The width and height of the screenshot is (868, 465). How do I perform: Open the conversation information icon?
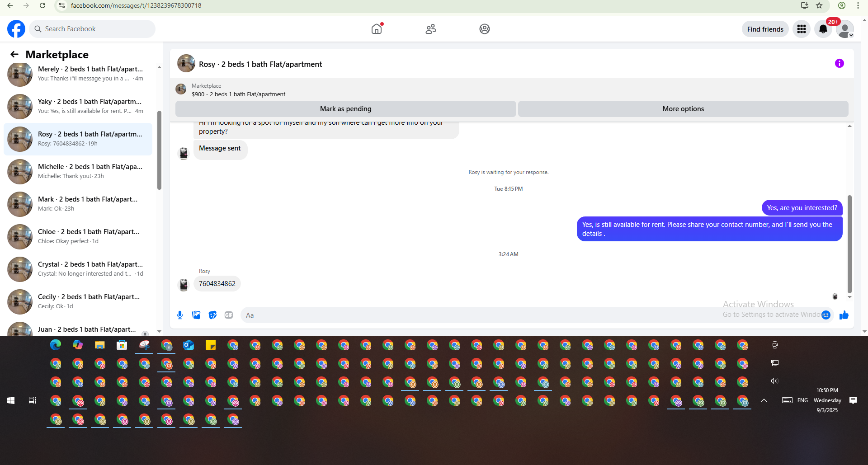click(x=839, y=64)
